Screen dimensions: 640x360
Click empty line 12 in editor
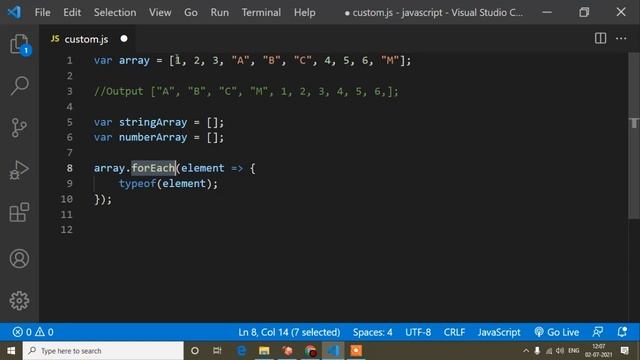click(x=351, y=230)
